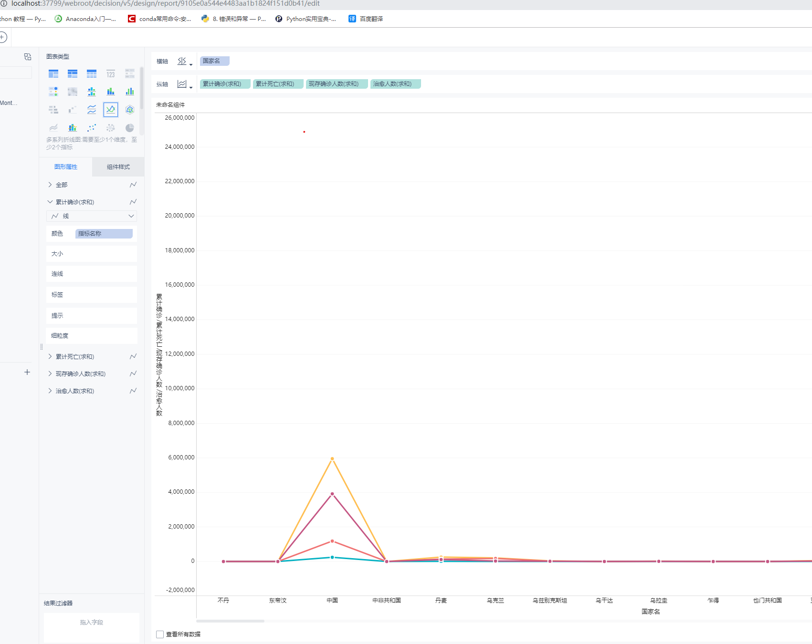The width and height of the screenshot is (812, 644).
Task: Select the radar chart type icon
Action: click(129, 110)
